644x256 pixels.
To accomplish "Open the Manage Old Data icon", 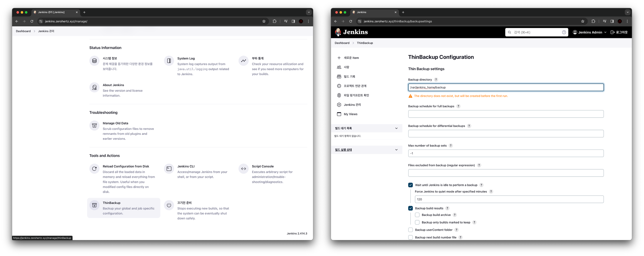I will (x=94, y=126).
